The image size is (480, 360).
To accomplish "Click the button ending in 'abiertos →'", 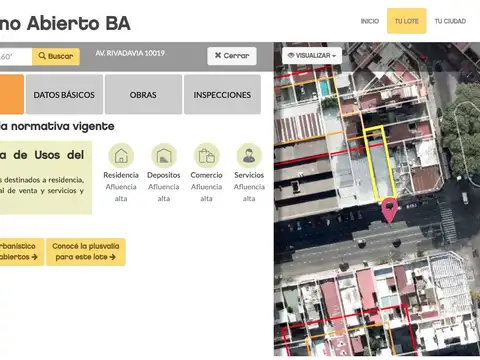I will click(22, 252).
